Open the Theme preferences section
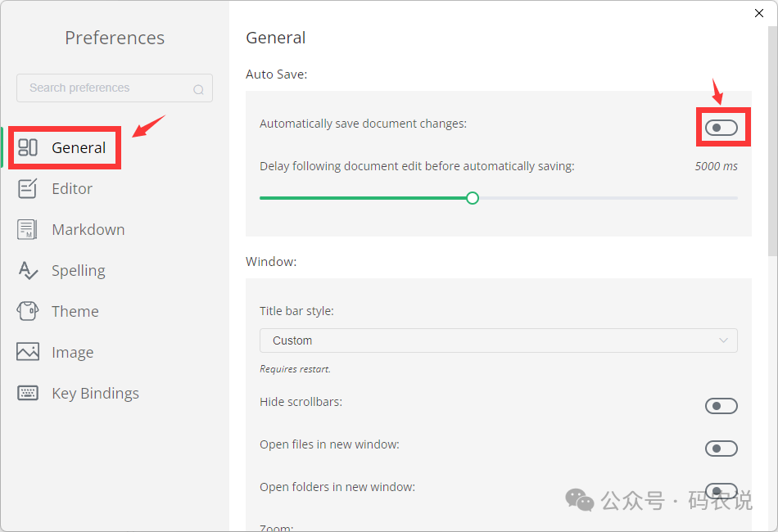Image resolution: width=778 pixels, height=532 pixels. [x=75, y=311]
